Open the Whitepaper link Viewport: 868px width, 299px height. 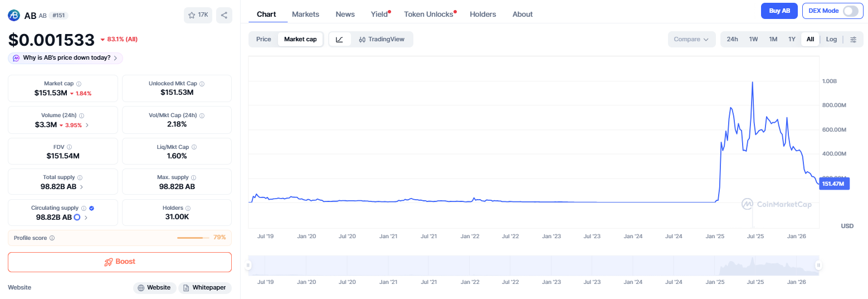tap(204, 288)
